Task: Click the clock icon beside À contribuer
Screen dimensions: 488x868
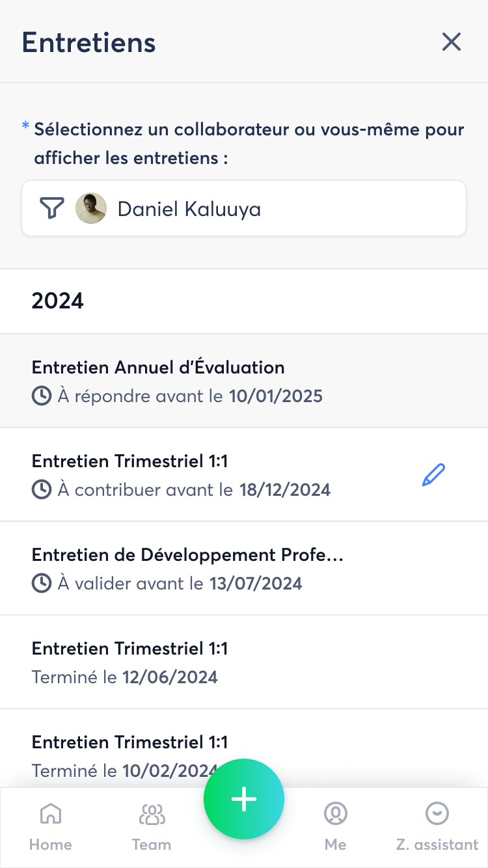Action: [42, 490]
